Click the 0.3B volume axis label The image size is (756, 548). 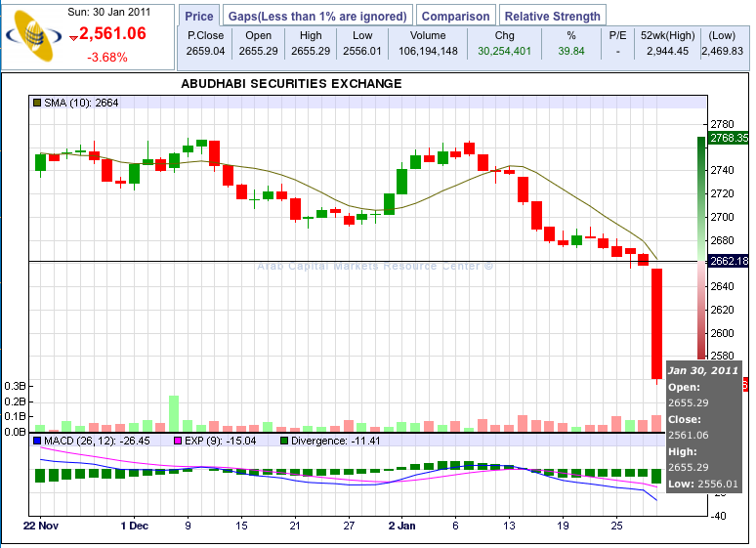(15, 387)
